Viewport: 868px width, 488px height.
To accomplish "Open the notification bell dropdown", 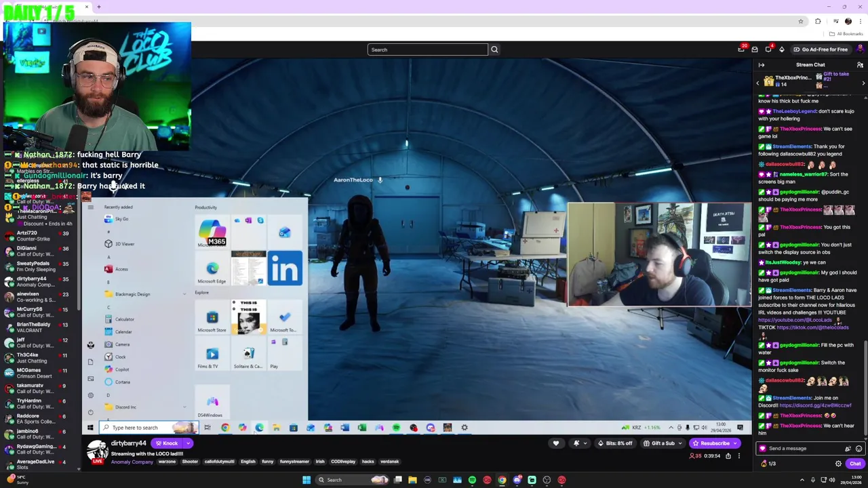I will click(578, 443).
